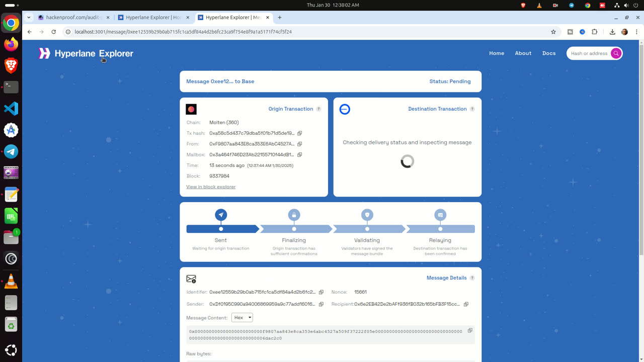Reload the current page
The height and width of the screenshot is (362, 644).
(53, 32)
